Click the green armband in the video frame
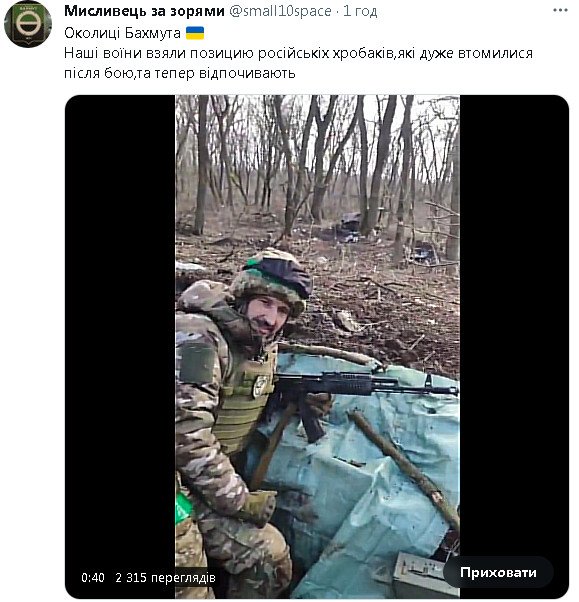This screenshot has height=602, width=579. [184, 509]
